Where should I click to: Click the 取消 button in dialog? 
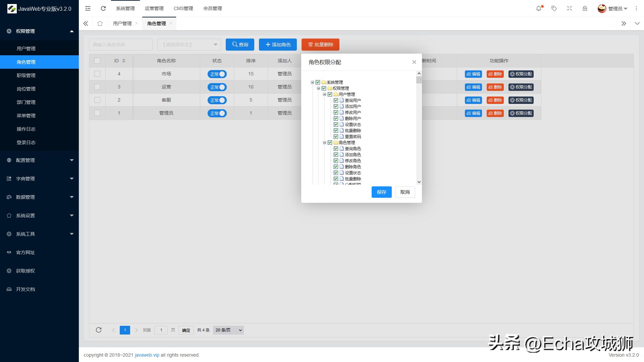[x=405, y=192]
